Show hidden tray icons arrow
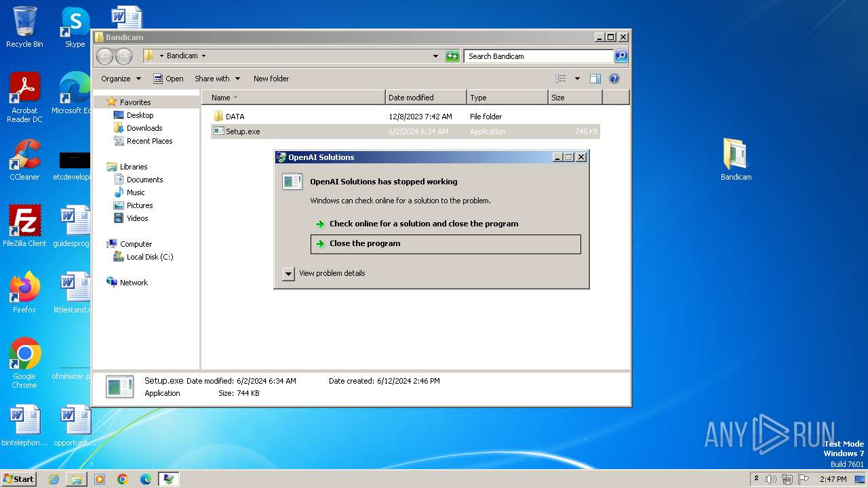 coord(756,479)
